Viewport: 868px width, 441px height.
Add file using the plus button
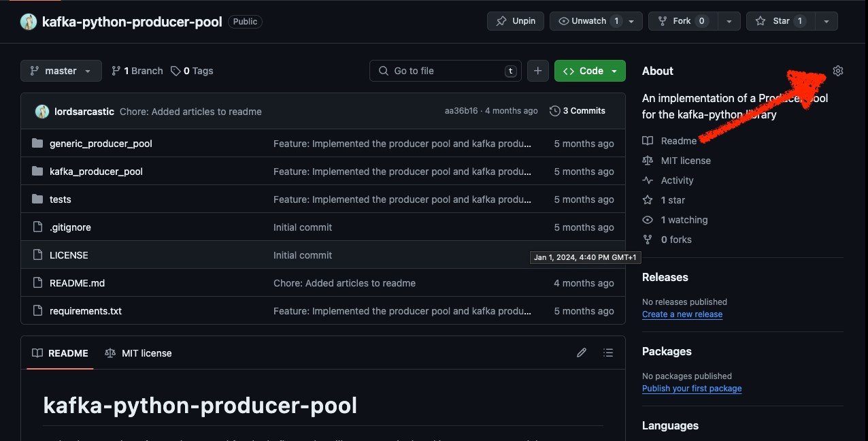[537, 71]
